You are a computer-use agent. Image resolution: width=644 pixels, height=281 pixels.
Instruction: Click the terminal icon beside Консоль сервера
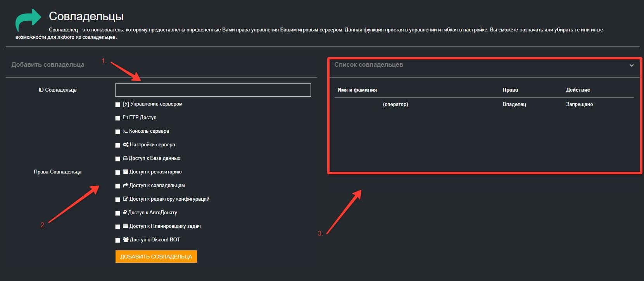[x=125, y=131]
